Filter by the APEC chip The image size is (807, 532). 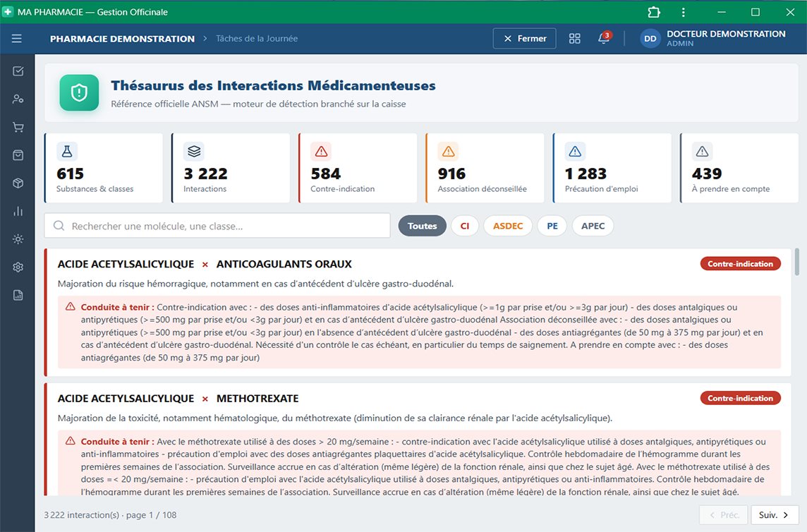593,226
